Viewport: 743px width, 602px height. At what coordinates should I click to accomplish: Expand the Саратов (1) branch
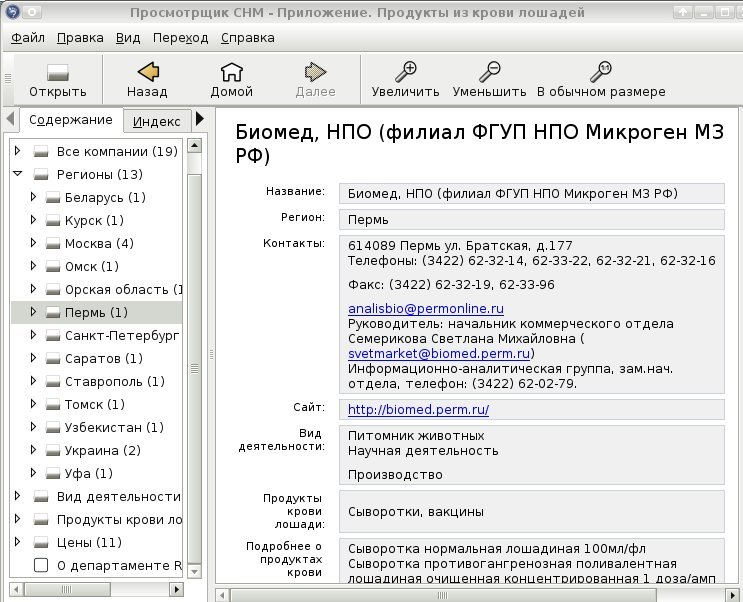coord(33,357)
